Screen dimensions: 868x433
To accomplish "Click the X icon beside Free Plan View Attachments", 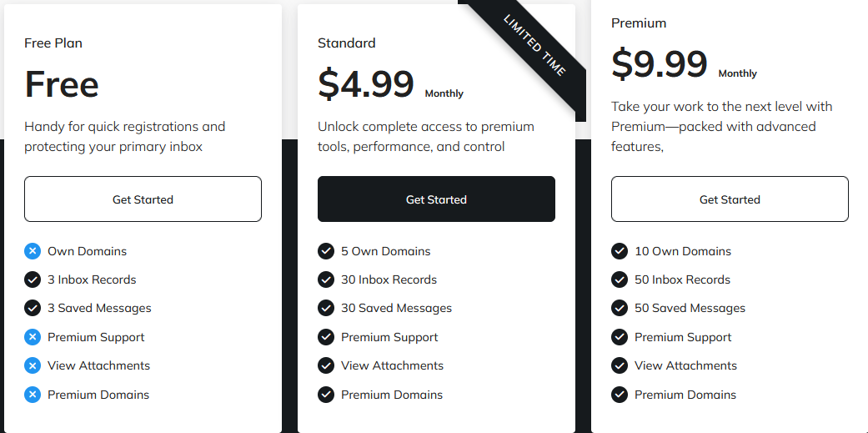I will click(x=33, y=365).
